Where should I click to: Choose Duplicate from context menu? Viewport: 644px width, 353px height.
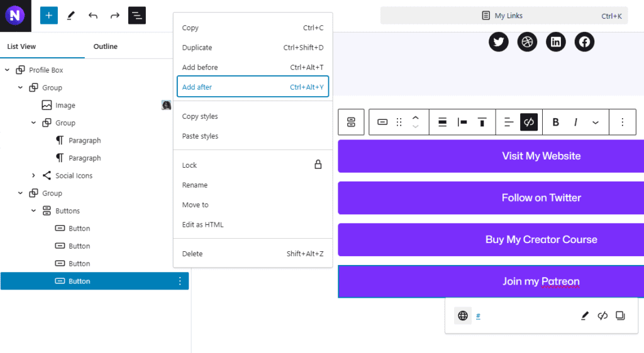(253, 48)
